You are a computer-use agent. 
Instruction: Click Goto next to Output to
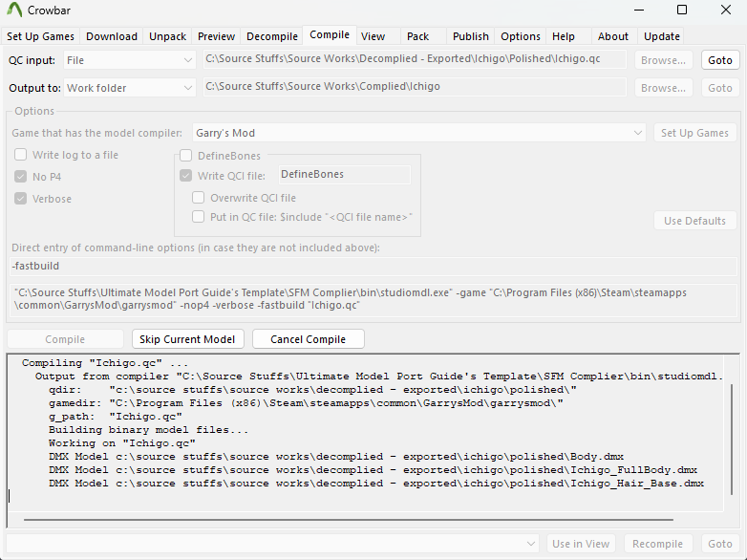click(720, 88)
